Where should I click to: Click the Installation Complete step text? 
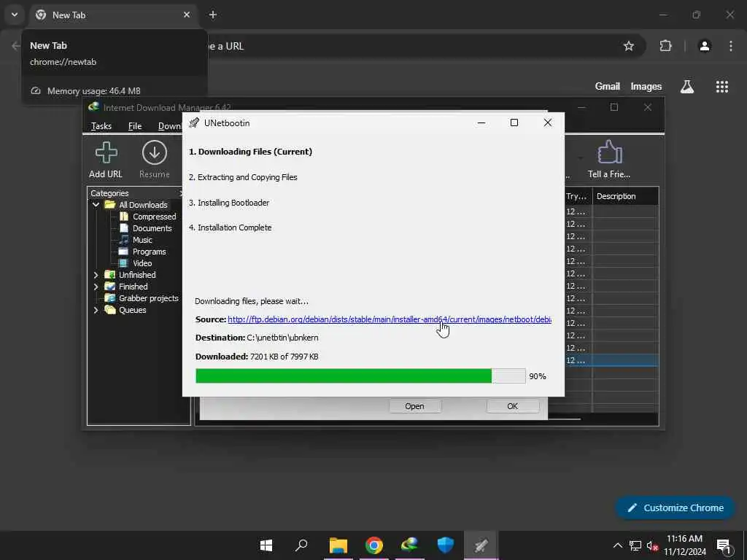point(230,227)
